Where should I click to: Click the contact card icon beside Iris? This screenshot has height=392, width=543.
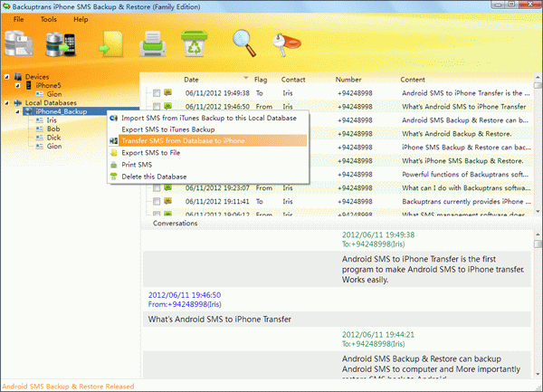pos(40,120)
